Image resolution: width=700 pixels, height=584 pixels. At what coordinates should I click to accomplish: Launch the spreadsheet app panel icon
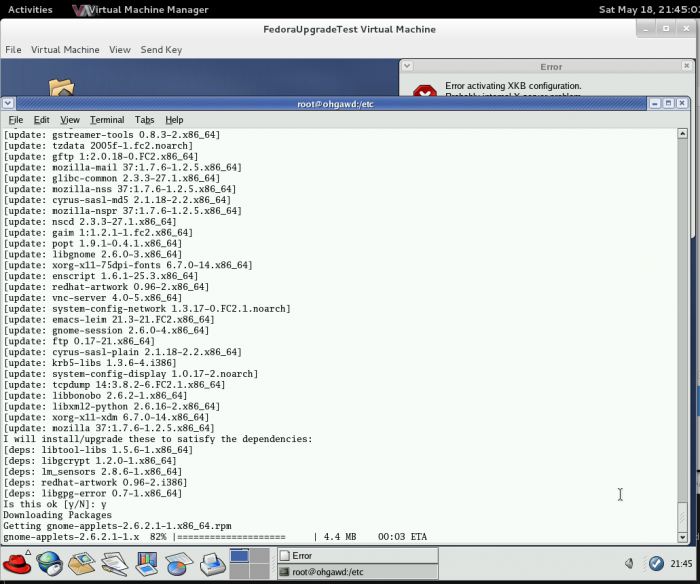(x=179, y=565)
